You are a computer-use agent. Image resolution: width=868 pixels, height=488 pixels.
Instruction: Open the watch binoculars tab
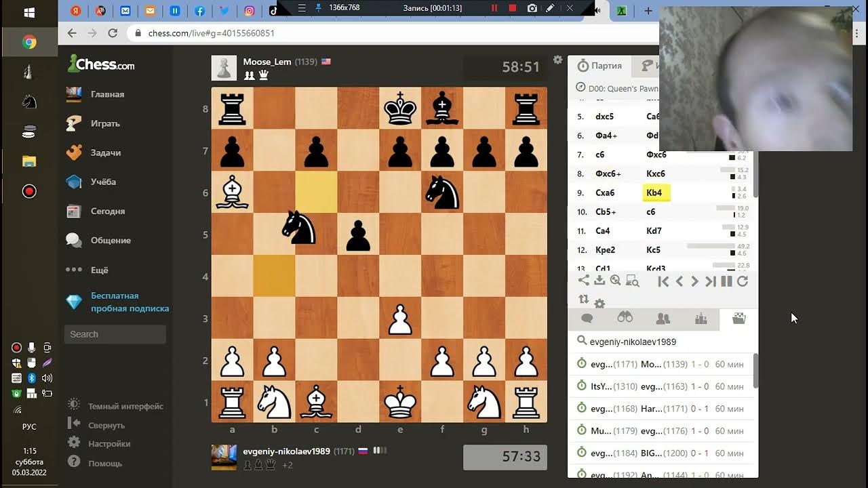pyautogui.click(x=625, y=319)
